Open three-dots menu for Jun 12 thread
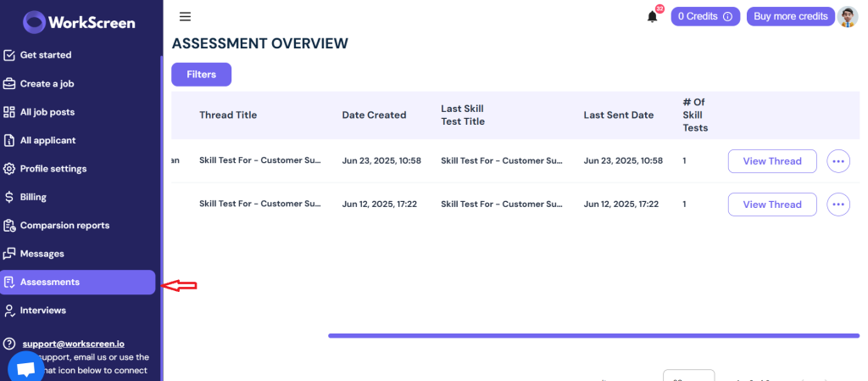Image resolution: width=868 pixels, height=381 pixels. click(837, 205)
